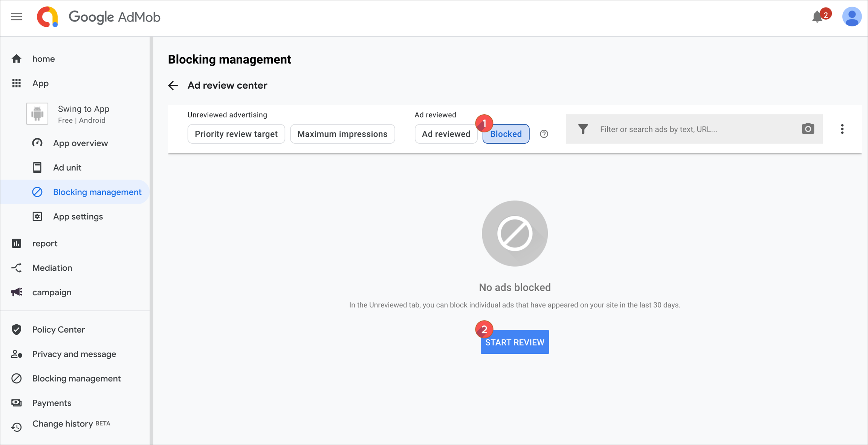This screenshot has width=868, height=445.
Task: Click the filter or search ads field
Action: [693, 129]
